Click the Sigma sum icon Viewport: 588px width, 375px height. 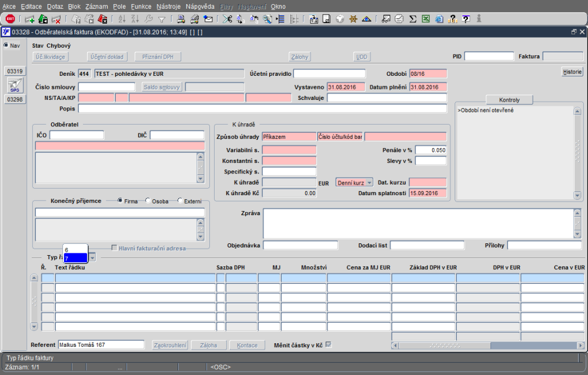[413, 19]
